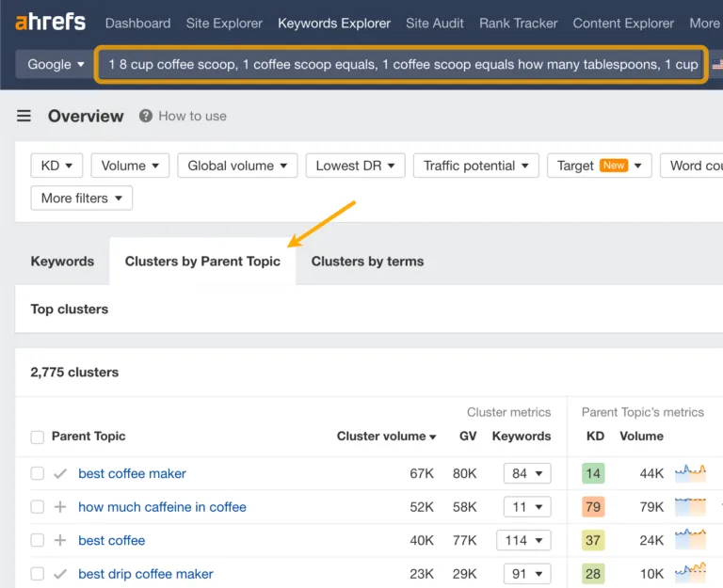Screen dimensions: 723x588
Task: Click checkmark icon beside best coffee maker
Action: pyautogui.click(x=60, y=474)
